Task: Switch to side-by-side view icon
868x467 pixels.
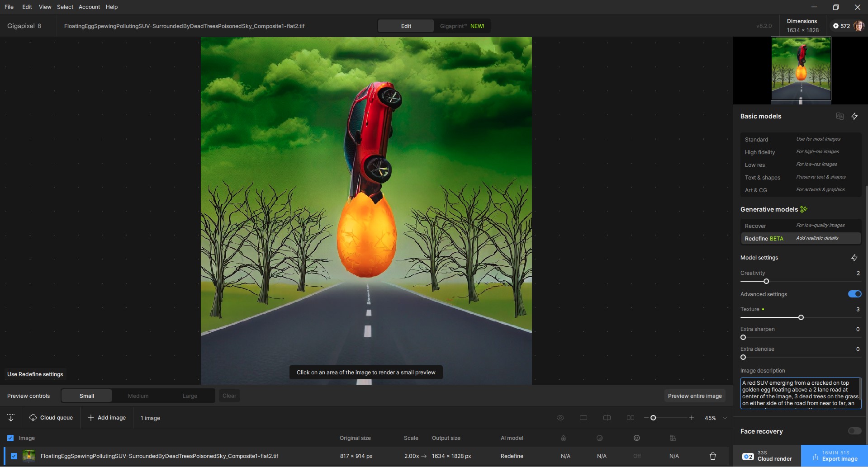Action: [630, 418]
